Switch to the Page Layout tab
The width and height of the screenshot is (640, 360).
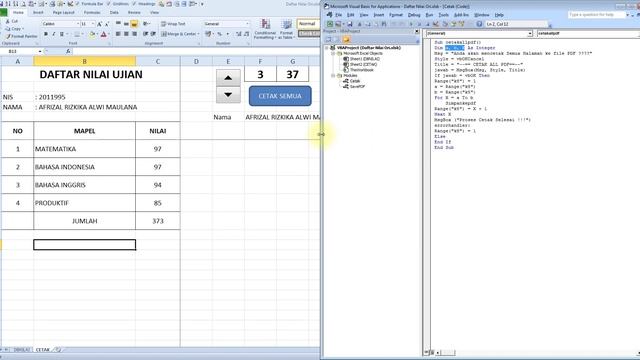pos(63,13)
